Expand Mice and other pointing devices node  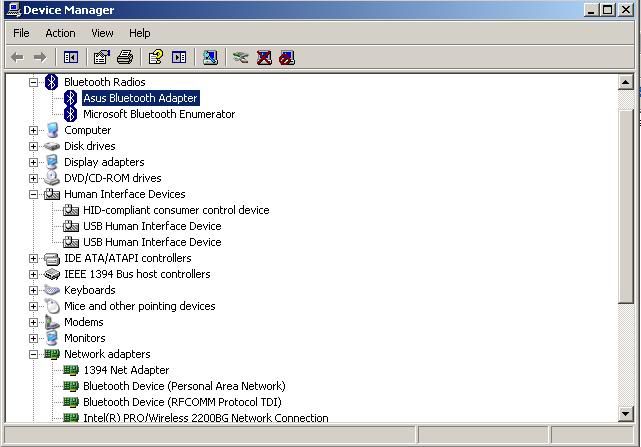pyautogui.click(x=34, y=306)
